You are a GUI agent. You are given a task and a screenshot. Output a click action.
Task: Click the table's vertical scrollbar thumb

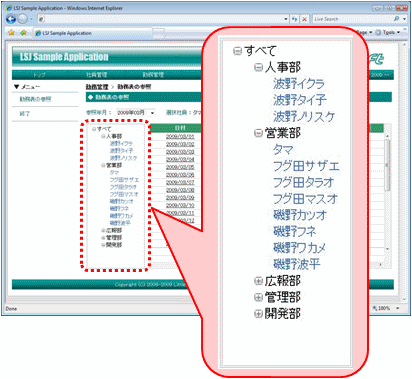coord(387,165)
